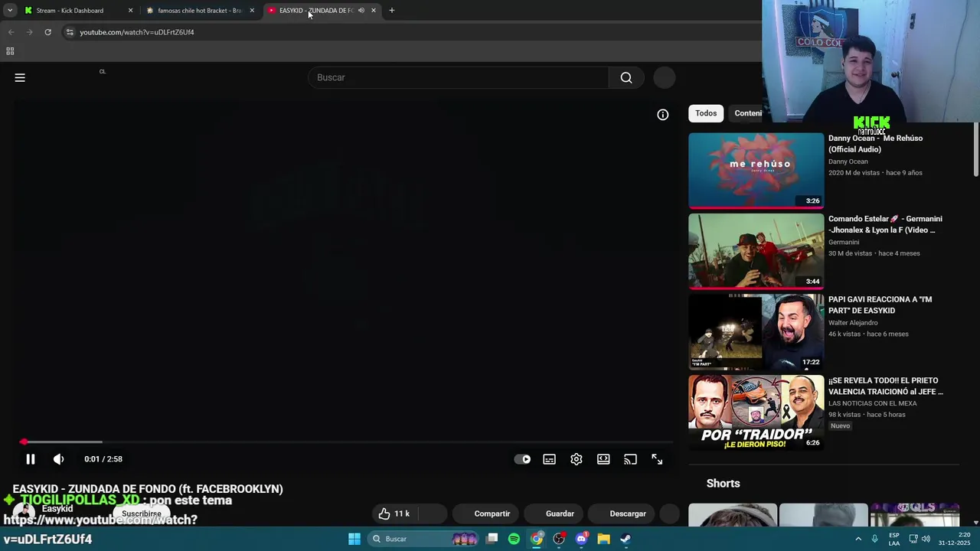Open more actions button beside Descargar

(x=669, y=514)
